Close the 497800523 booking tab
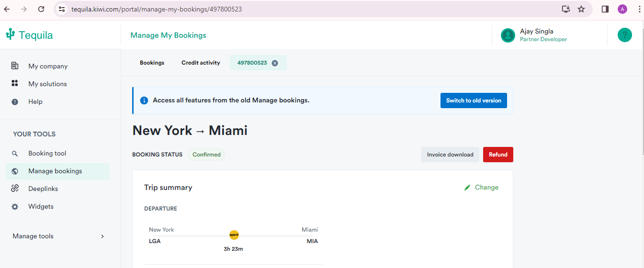Screen dimensions: 644x268 point(275,63)
